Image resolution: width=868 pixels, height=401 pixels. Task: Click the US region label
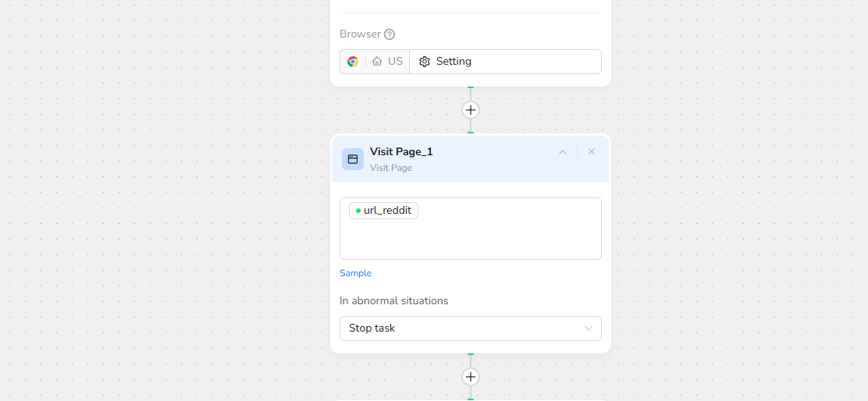(x=395, y=62)
